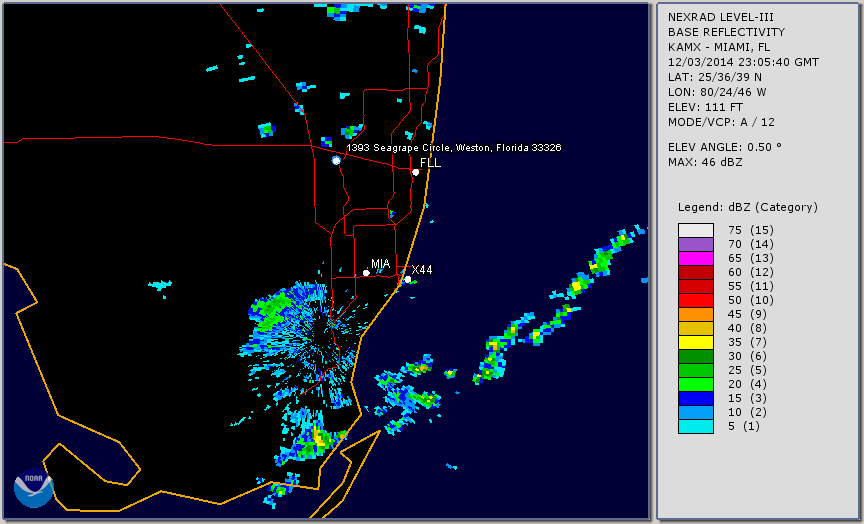Click the FLL airport marker dot
Screen dimensions: 864x524
click(415, 172)
